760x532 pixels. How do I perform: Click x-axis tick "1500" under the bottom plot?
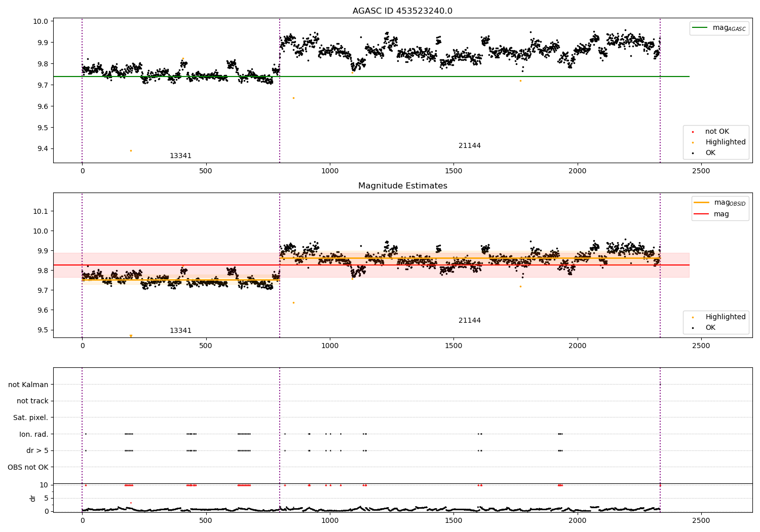(x=453, y=521)
